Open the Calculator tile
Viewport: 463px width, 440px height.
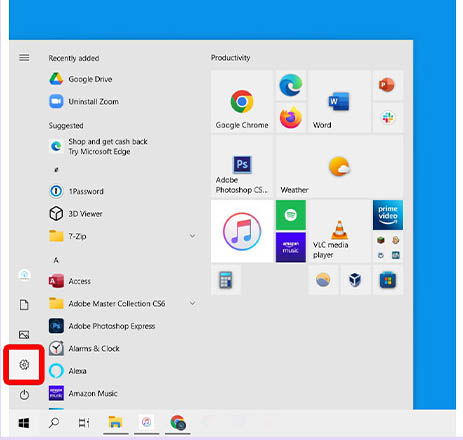(x=226, y=280)
